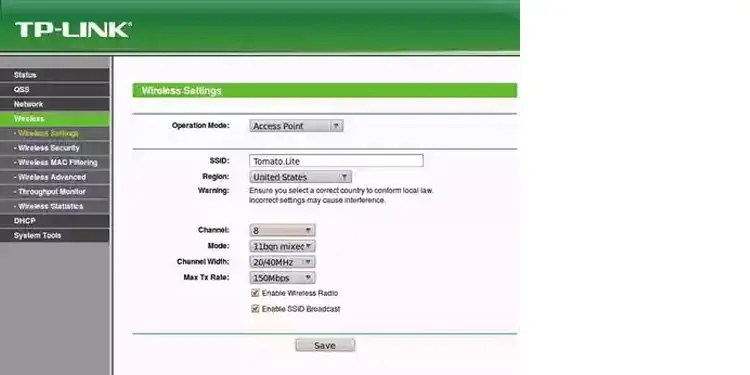Click the Max Tx Rate label
This screenshot has height=375, width=750.
coord(207,277)
